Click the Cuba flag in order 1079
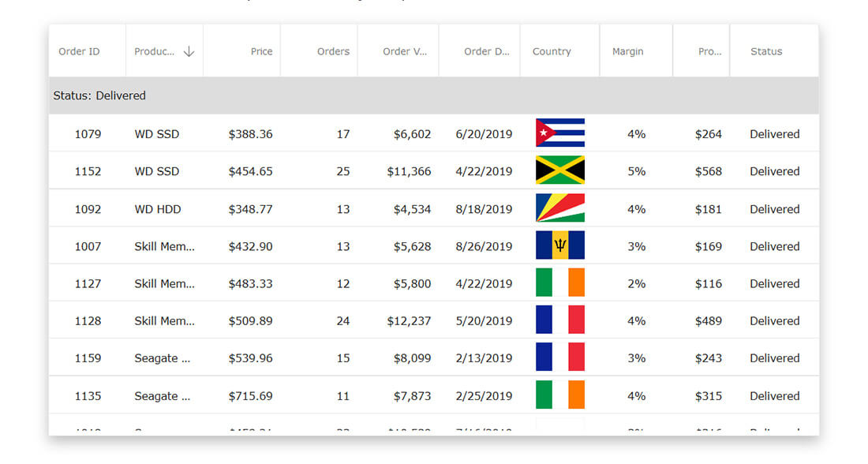 559,133
